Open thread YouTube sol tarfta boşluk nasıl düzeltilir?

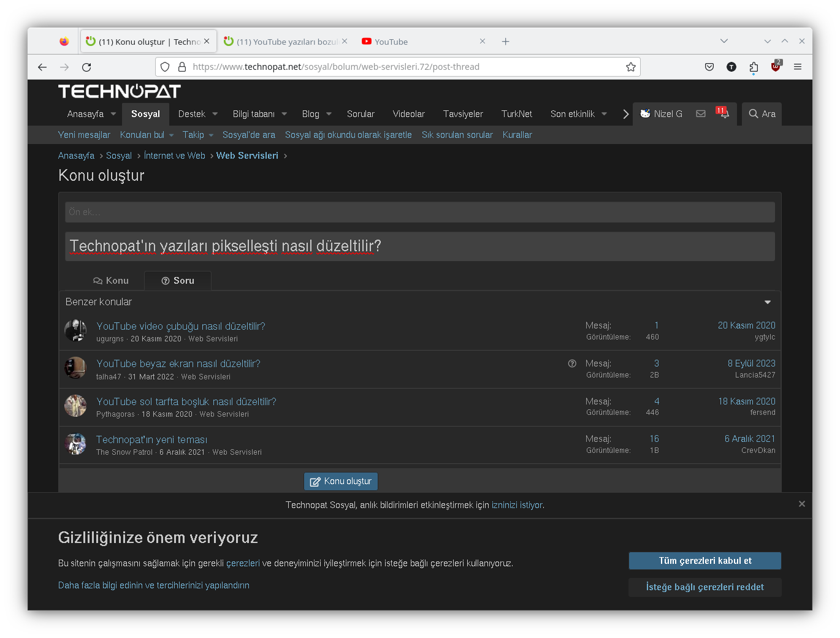click(186, 401)
